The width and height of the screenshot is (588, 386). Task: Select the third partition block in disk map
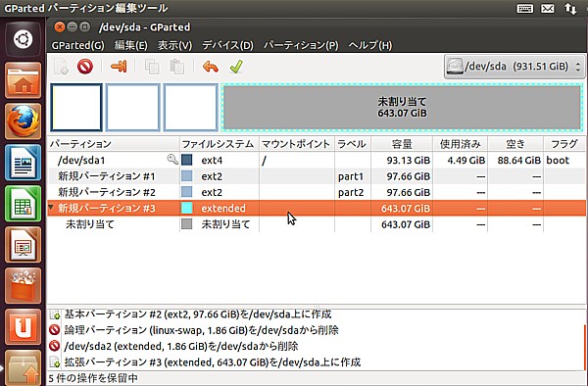(x=190, y=107)
